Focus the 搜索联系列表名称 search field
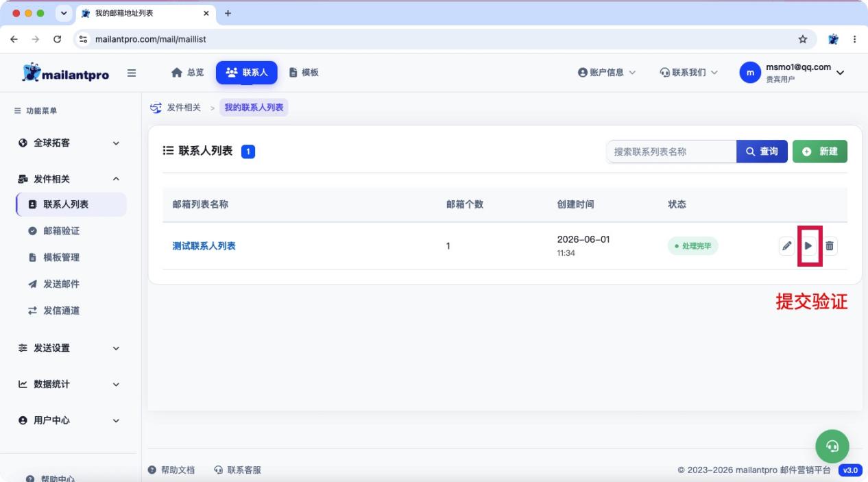The height and width of the screenshot is (482, 868). click(x=671, y=152)
